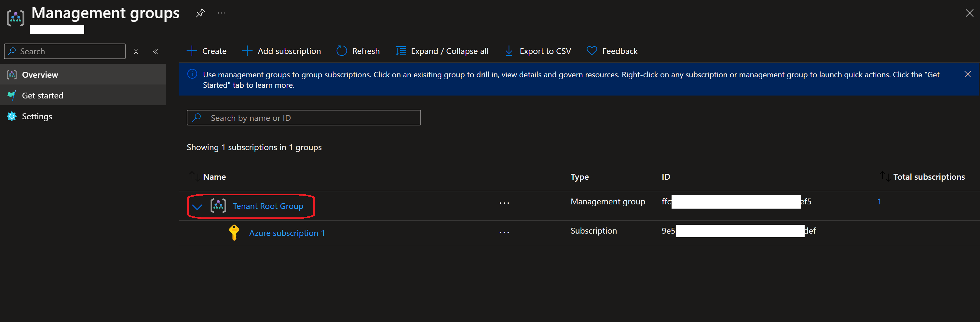The width and height of the screenshot is (980, 322).
Task: Open the Settings menu item
Action: pos(83,116)
